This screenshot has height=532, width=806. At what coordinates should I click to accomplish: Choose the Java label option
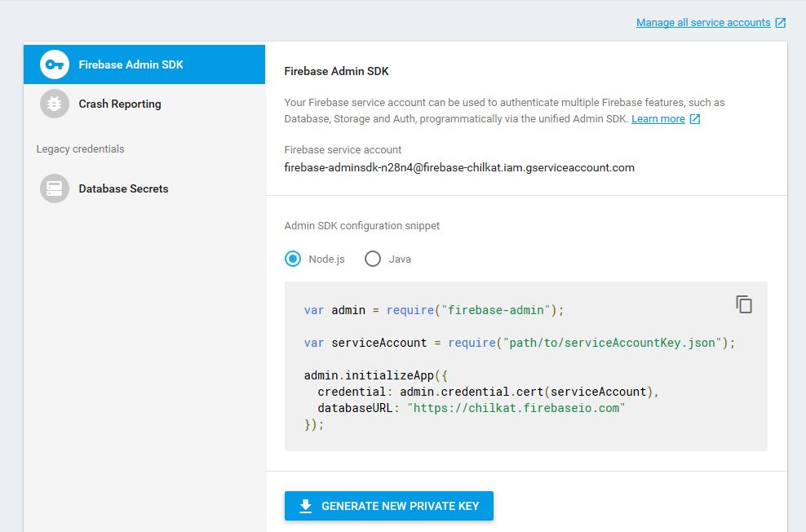coord(400,259)
